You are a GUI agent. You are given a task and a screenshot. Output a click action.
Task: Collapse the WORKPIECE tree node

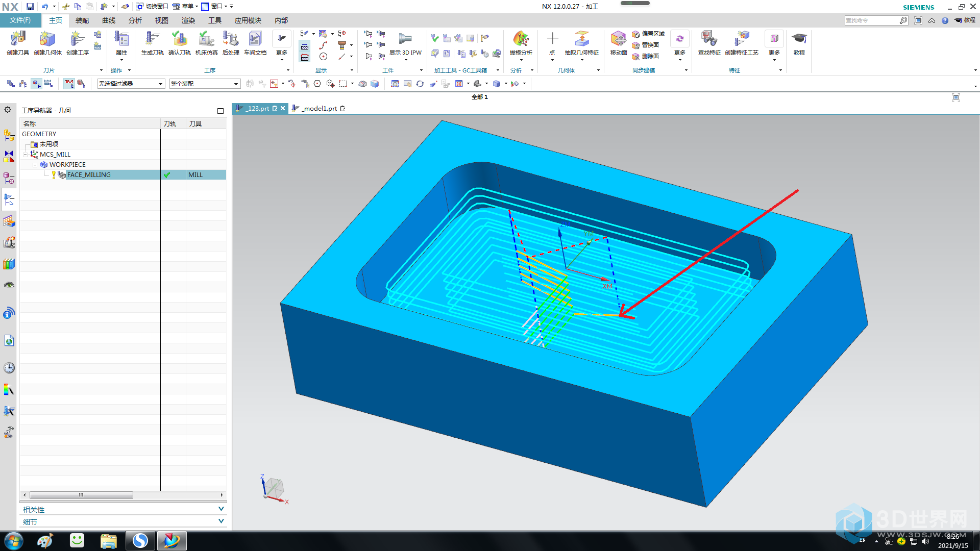[x=35, y=164]
